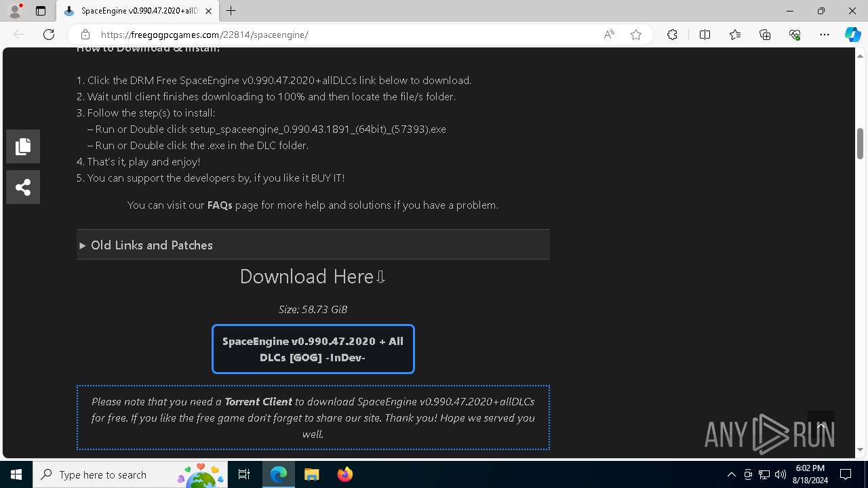Open Firefox from taskbar

(345, 474)
